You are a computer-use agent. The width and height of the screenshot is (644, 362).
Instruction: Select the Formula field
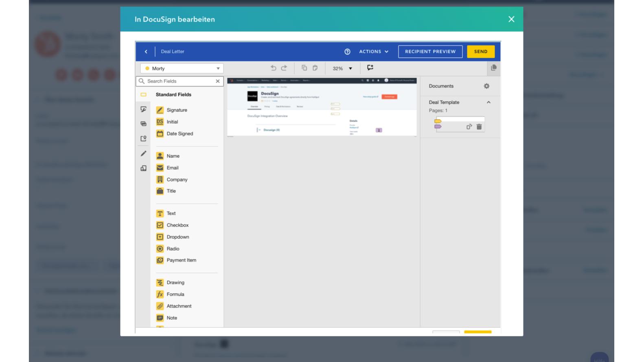[x=175, y=294]
